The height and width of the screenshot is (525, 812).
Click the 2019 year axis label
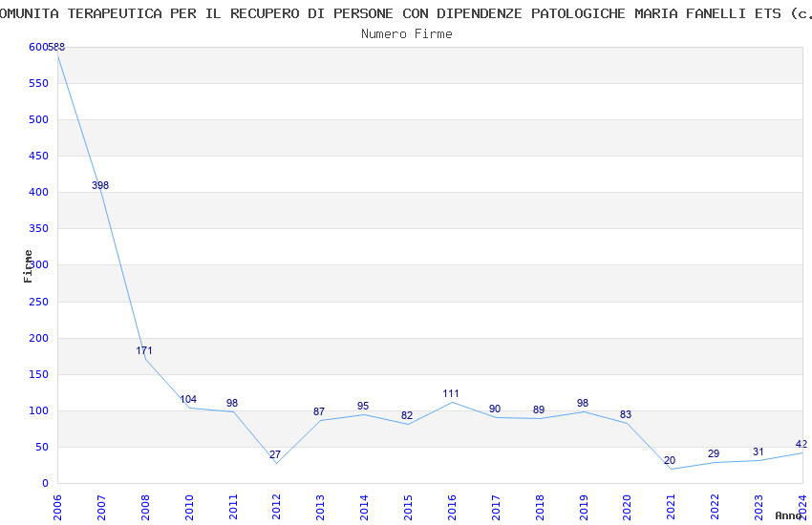584,507
